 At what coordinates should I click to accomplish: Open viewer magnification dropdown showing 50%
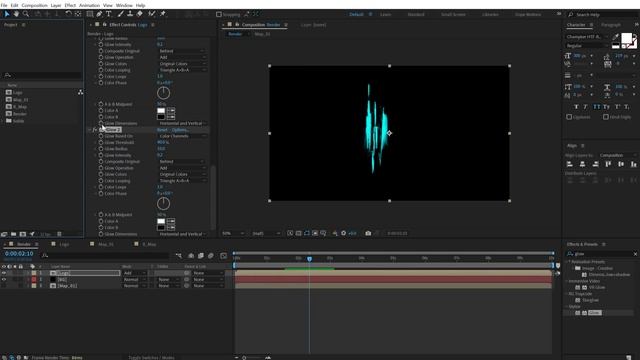coord(233,233)
